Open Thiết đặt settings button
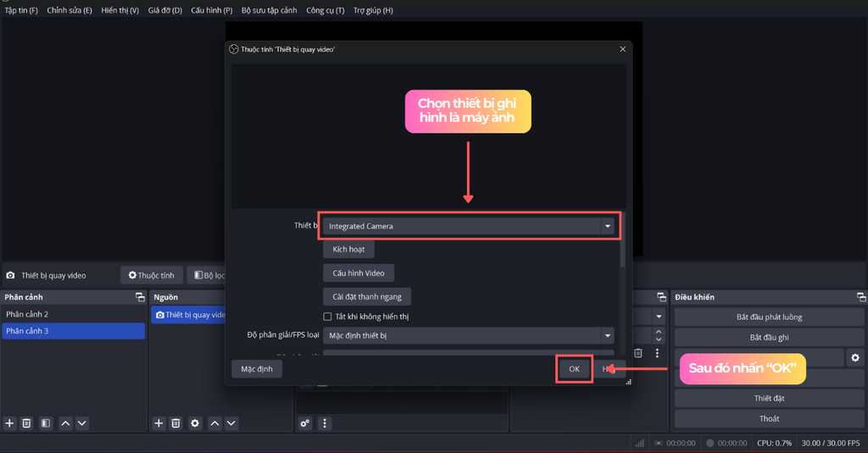Screen dimensions: 868x453 tap(769, 398)
